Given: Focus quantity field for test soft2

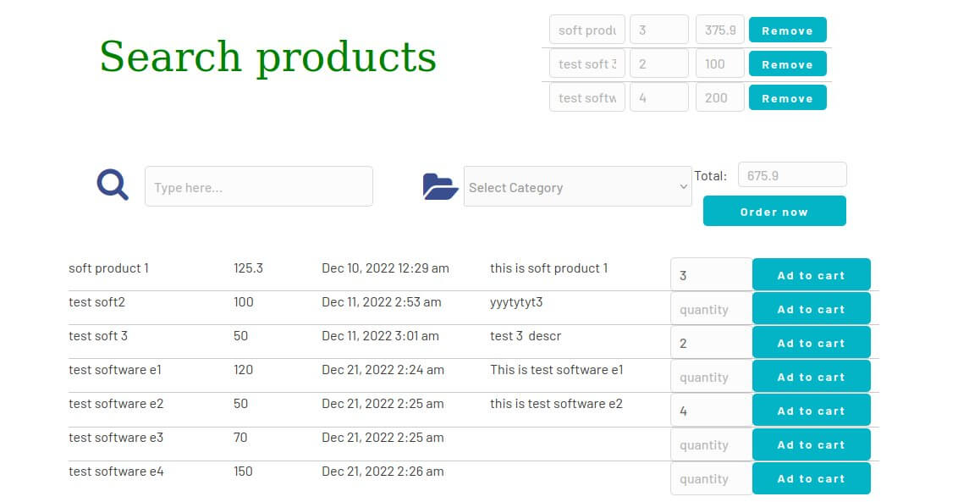Looking at the screenshot, I should tap(711, 309).
